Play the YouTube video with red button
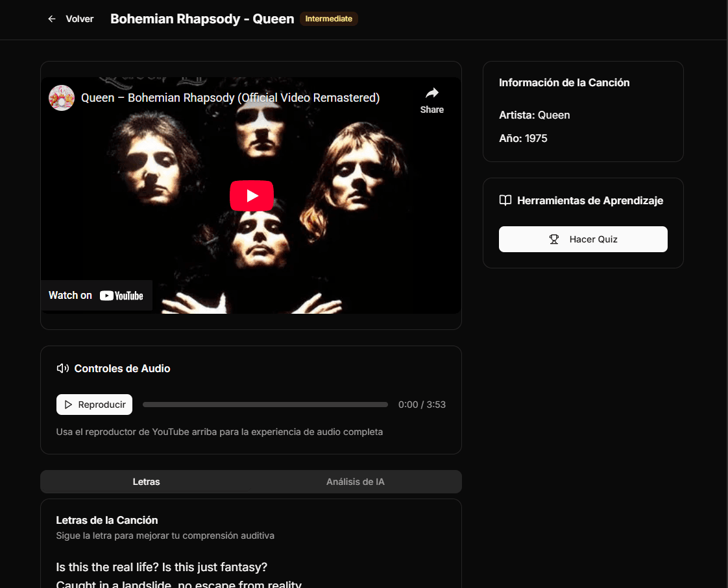Screen dimensions: 728x588 click(252, 196)
